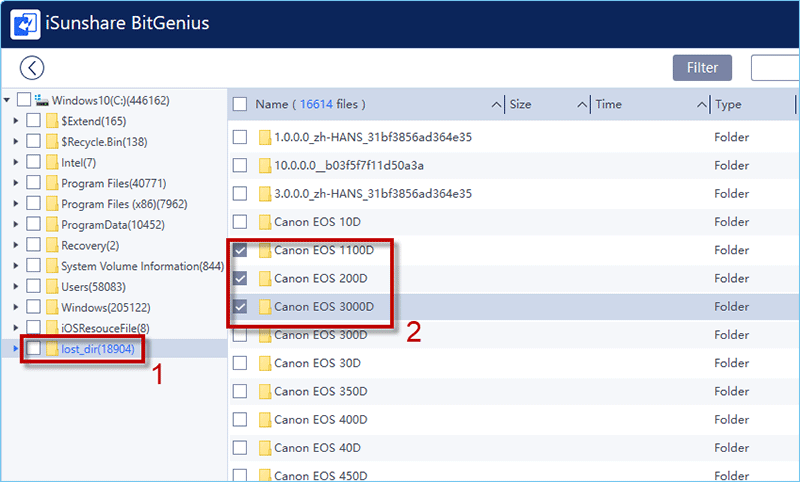Open the lost_dir(18904) tree entry
The width and height of the screenshot is (800, 482).
(98, 349)
